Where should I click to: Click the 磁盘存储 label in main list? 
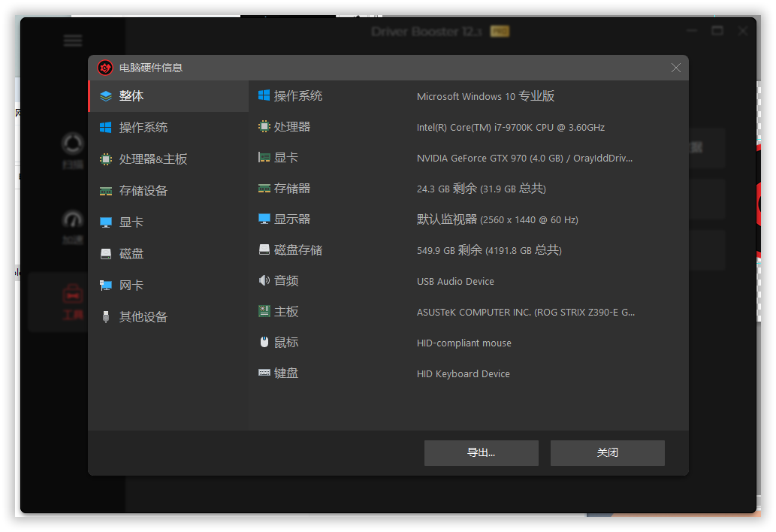(x=298, y=250)
